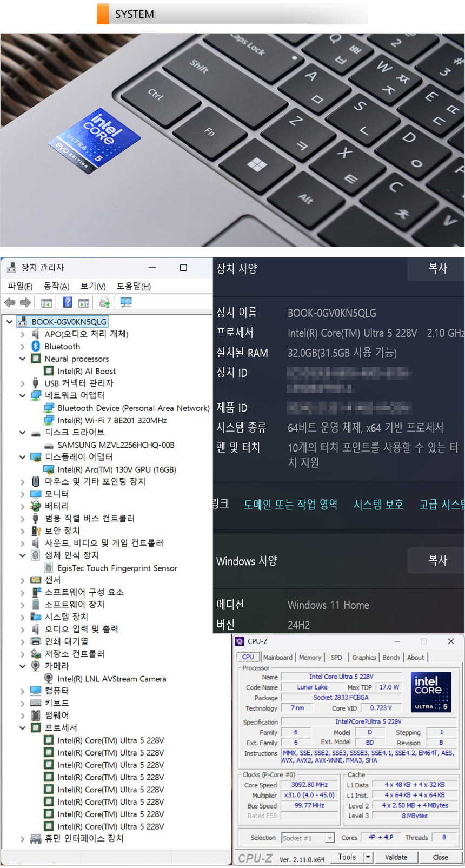Click the Scan for hardware changes icon
Image resolution: width=465 pixels, height=868 pixels.
click(x=126, y=302)
